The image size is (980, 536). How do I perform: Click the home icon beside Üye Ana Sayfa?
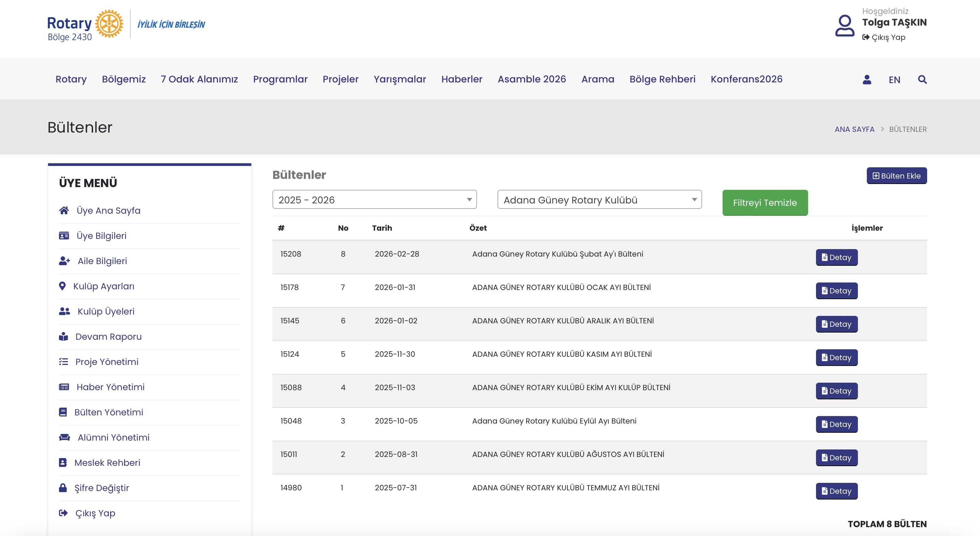(x=64, y=210)
